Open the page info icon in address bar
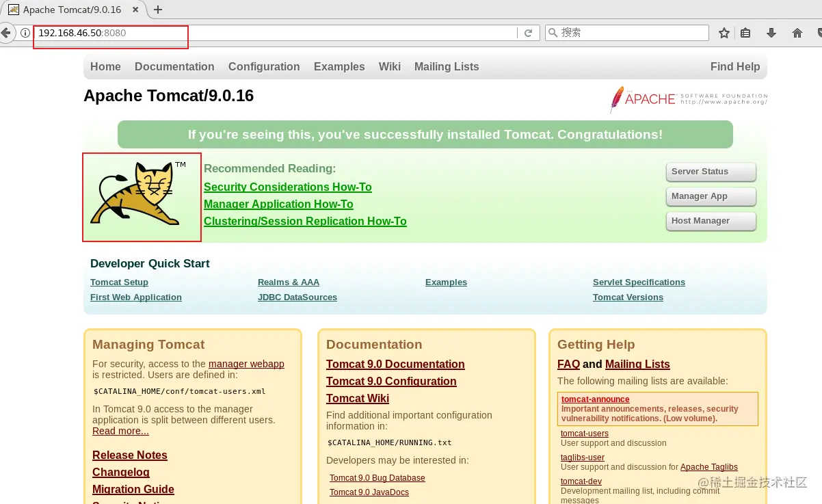Image resolution: width=822 pixels, height=504 pixels. 25,32
